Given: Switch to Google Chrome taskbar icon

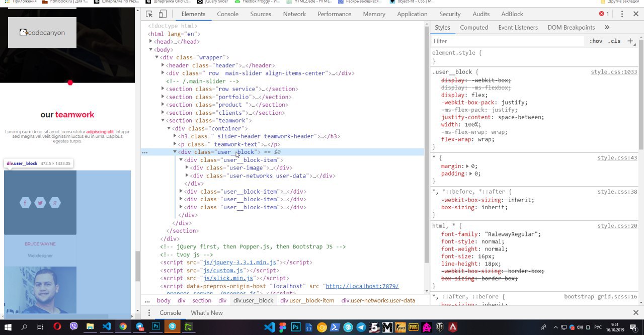Looking at the screenshot, I should pos(123,327).
